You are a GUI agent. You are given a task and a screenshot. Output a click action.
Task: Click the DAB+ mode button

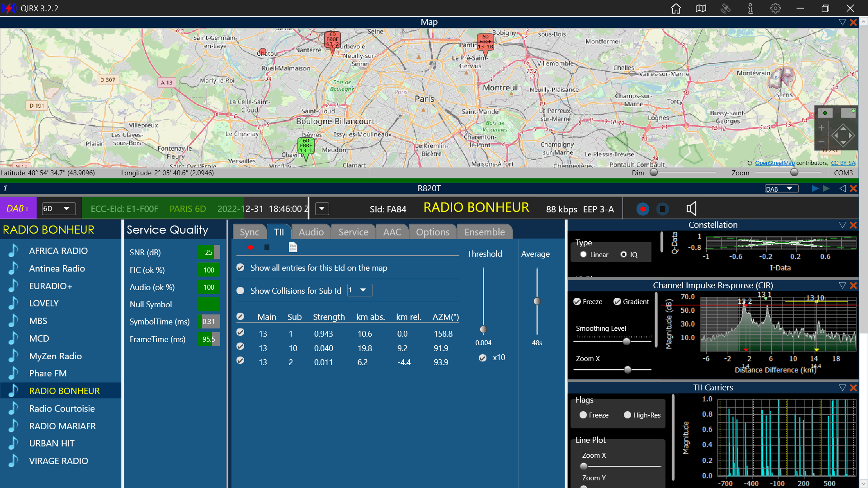(18, 208)
